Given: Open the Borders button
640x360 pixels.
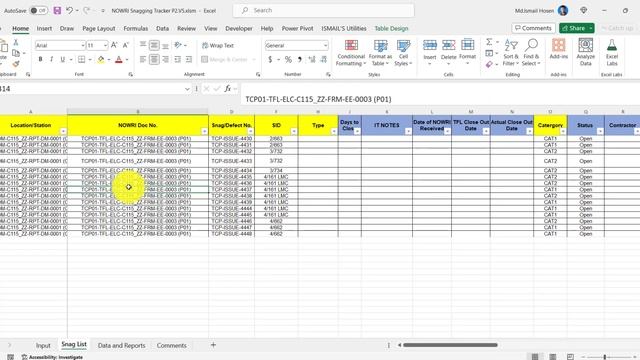Looking at the screenshot, I should 82,60.
